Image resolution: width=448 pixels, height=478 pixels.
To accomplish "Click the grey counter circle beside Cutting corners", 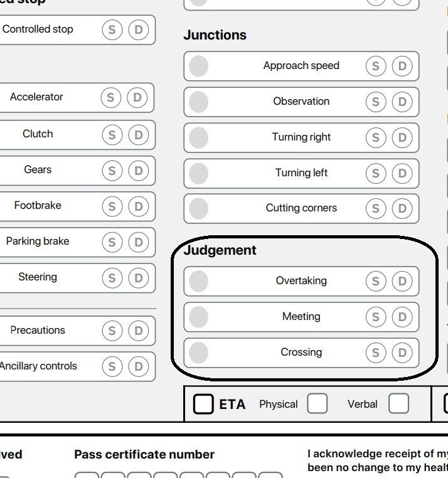I will [x=198, y=208].
